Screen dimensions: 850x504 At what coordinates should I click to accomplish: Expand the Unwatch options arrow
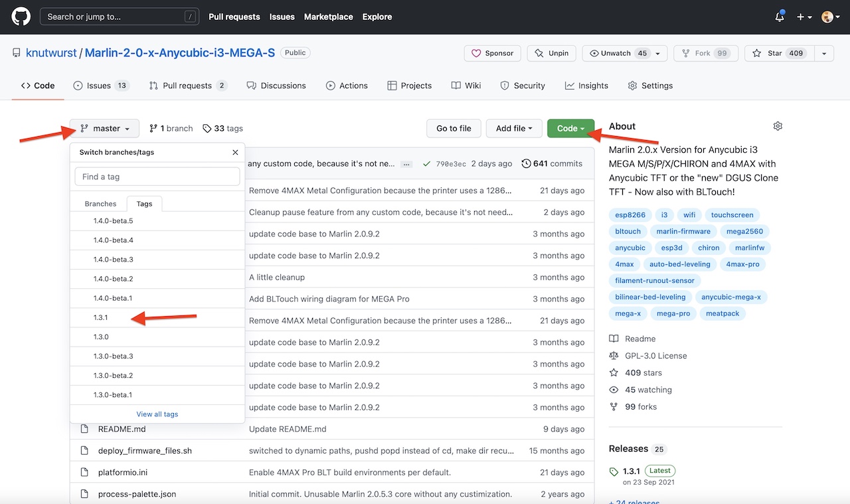(x=658, y=53)
